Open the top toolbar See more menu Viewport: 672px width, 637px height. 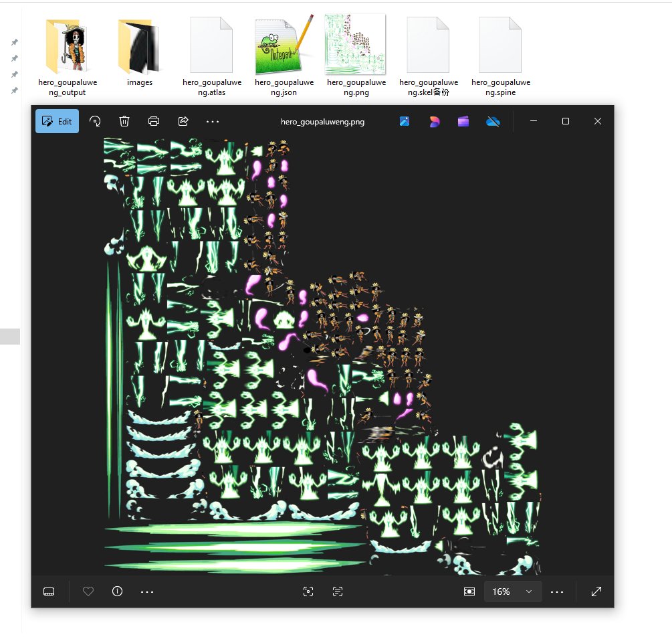[213, 121]
